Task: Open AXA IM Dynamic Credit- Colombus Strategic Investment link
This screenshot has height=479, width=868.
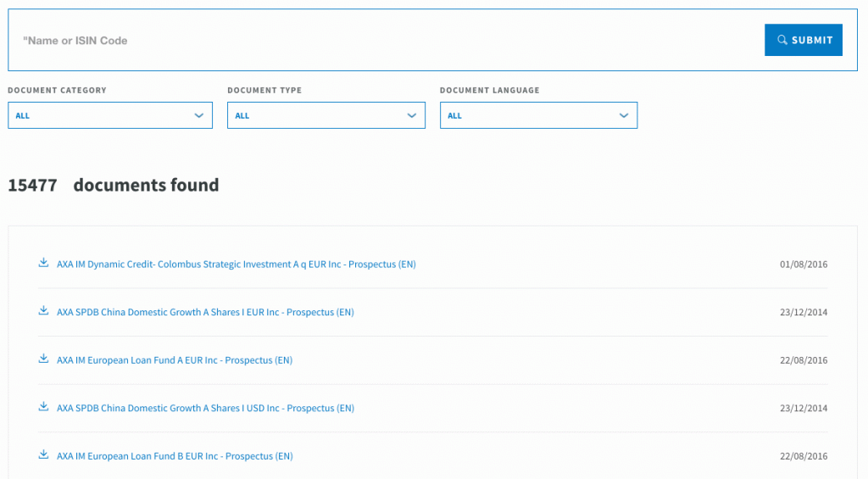Action: 236,265
